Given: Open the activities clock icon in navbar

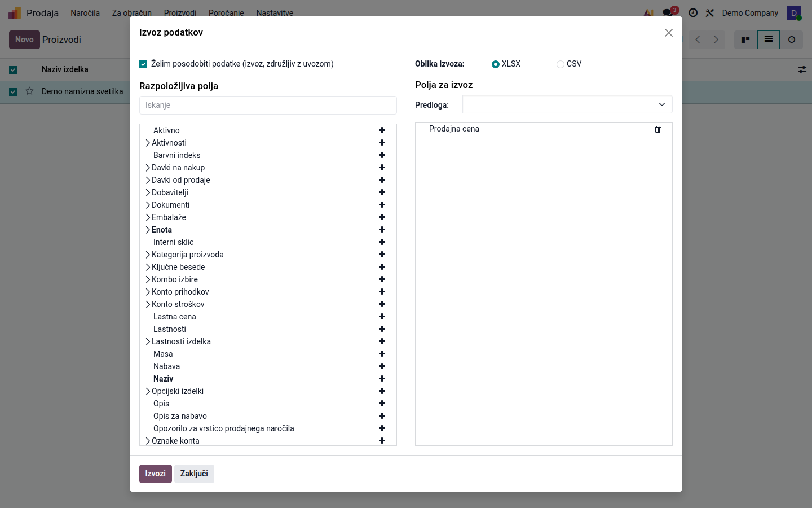Looking at the screenshot, I should click(693, 12).
